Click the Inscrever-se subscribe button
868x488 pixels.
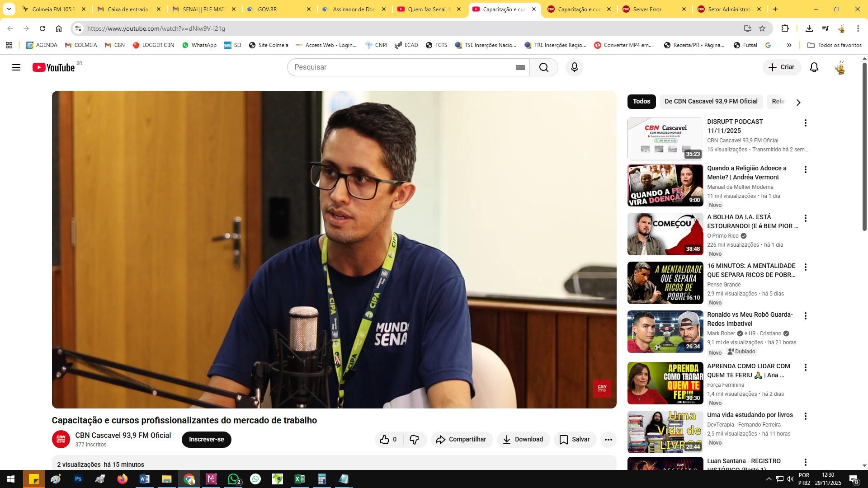click(x=206, y=439)
